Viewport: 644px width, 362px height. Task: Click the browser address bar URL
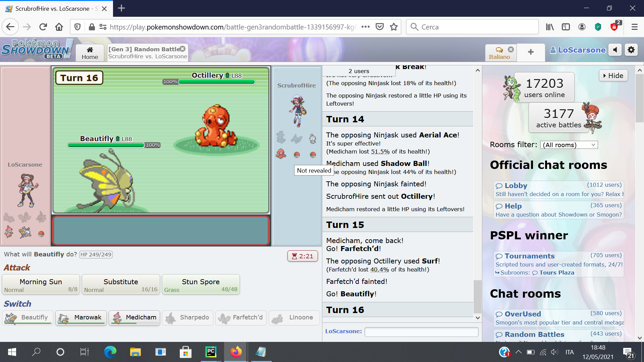coord(233,27)
